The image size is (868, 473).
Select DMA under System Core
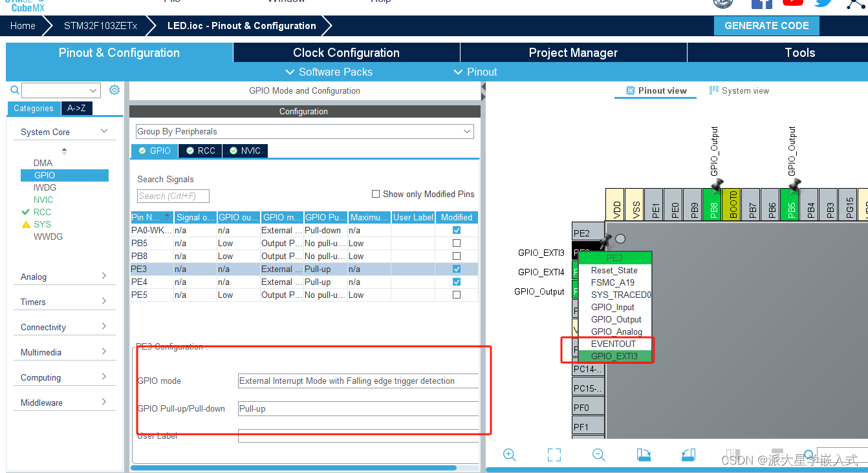coord(43,163)
